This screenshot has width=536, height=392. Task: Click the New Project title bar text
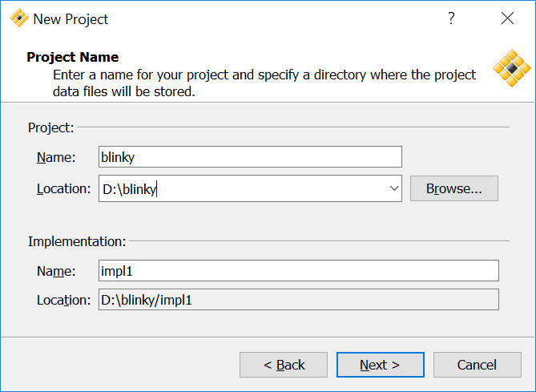[71, 19]
